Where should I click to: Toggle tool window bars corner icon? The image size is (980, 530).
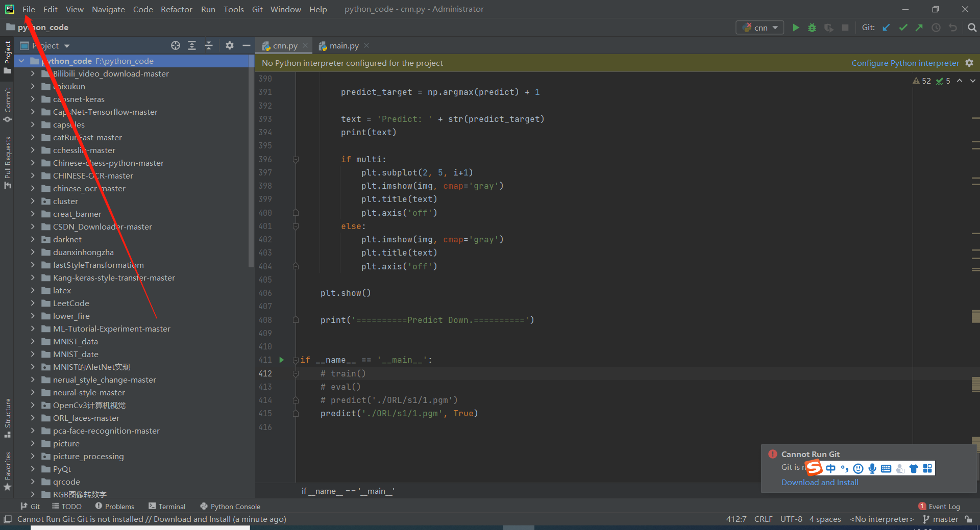pyautogui.click(x=8, y=519)
